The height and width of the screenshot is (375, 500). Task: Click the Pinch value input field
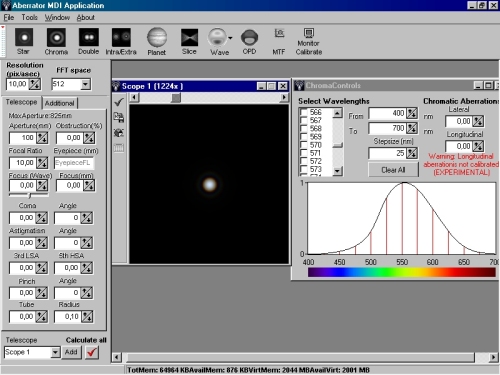23,293
